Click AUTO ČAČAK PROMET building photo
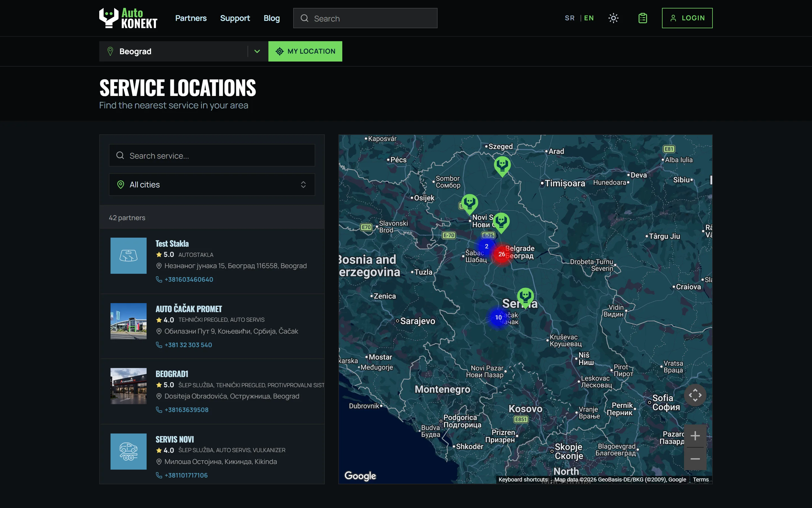 point(129,321)
